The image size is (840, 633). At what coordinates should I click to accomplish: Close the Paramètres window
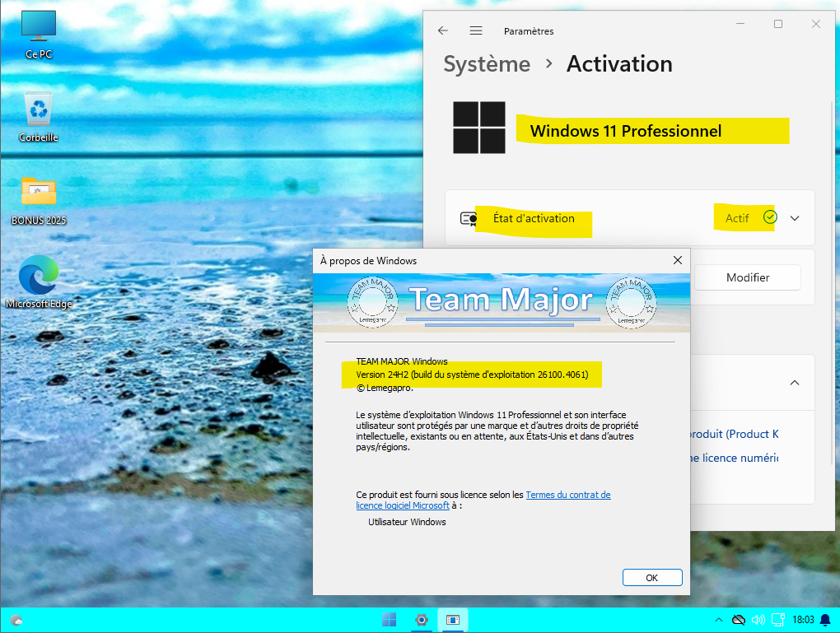[816, 24]
